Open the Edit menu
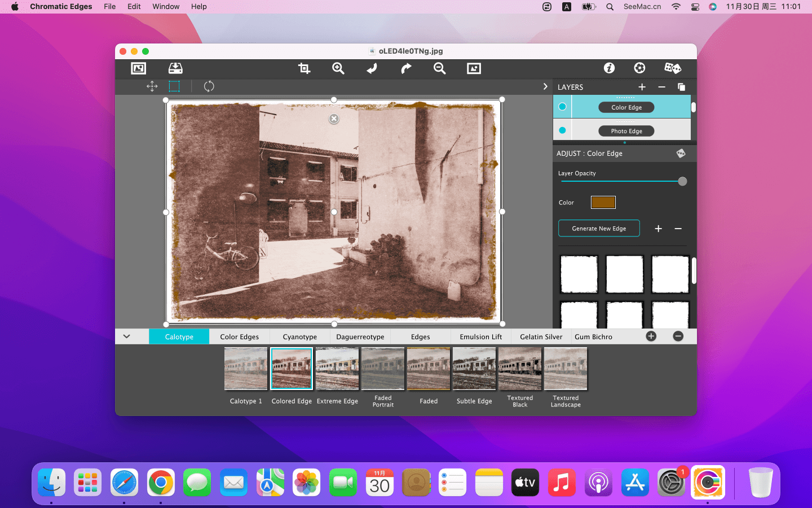 [x=134, y=7]
